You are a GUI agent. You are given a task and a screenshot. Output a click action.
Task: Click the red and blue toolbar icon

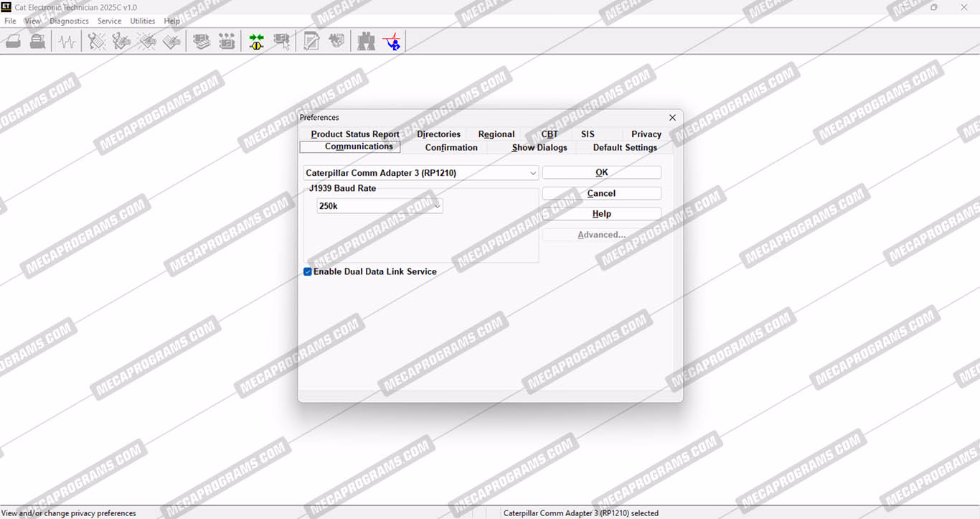pos(392,42)
